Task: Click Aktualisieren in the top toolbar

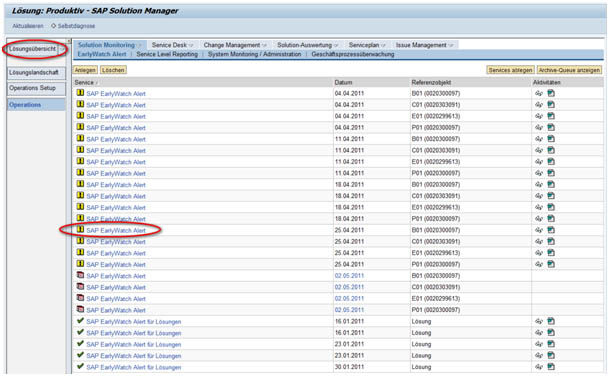Action: [x=28, y=26]
